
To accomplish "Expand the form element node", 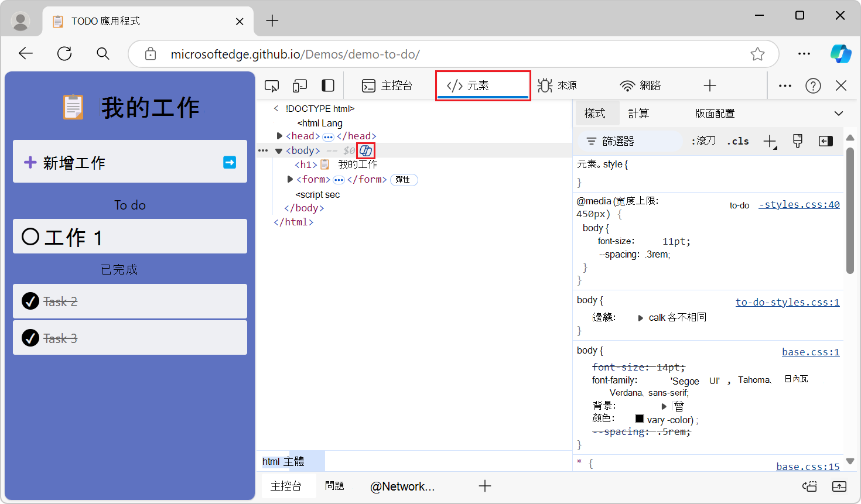I will click(x=289, y=179).
